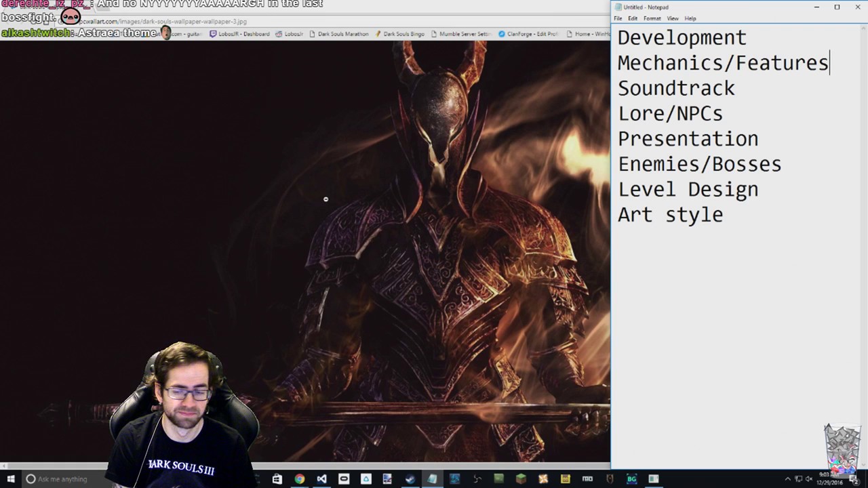Image resolution: width=868 pixels, height=488 pixels.
Task: Open the Notepad Help menu
Action: tap(690, 18)
